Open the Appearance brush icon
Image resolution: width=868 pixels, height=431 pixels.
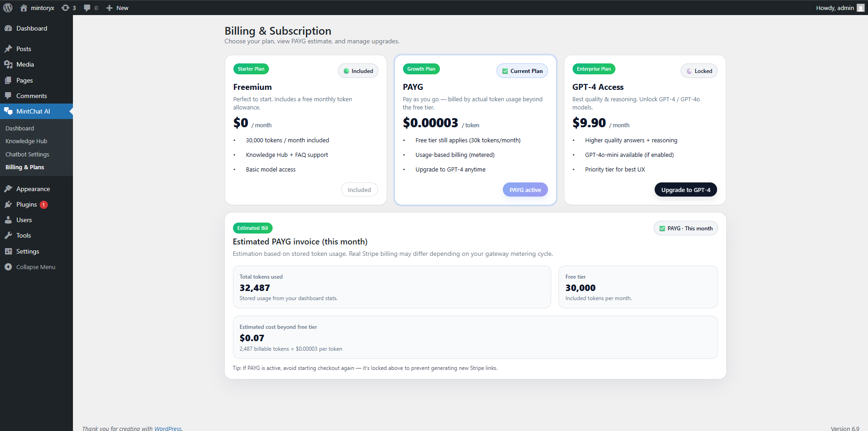point(9,188)
